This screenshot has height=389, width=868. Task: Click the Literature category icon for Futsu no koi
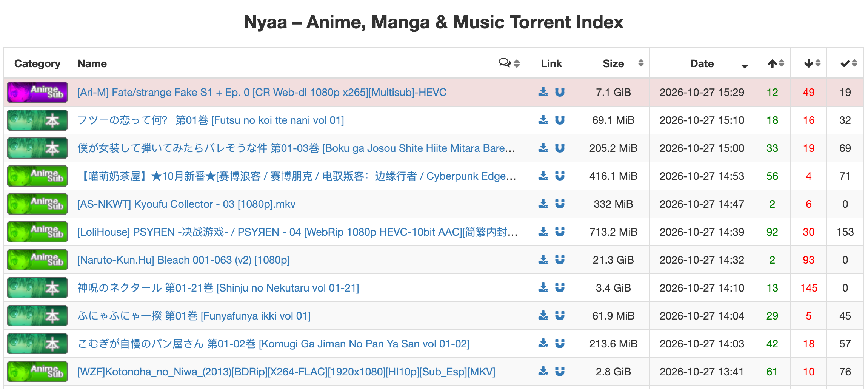37,120
